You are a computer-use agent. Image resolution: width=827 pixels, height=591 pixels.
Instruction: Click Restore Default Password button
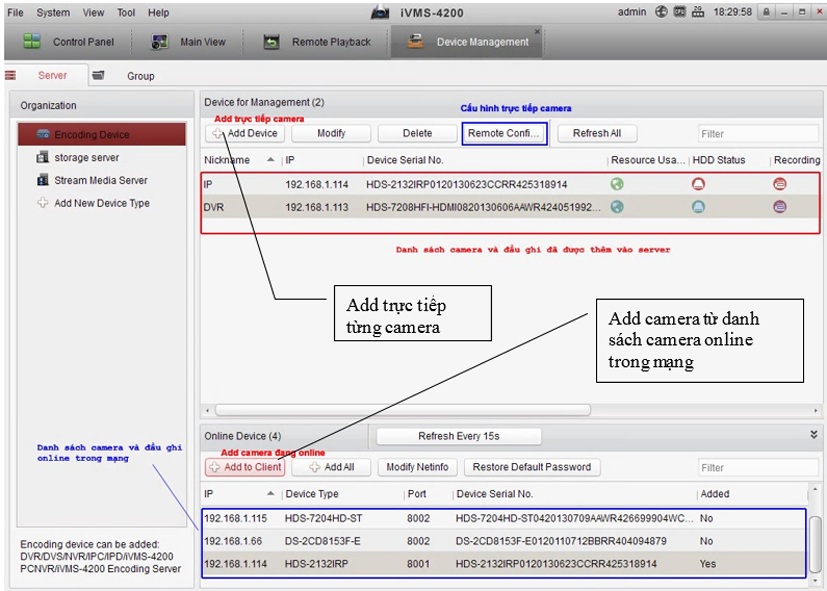(531, 467)
